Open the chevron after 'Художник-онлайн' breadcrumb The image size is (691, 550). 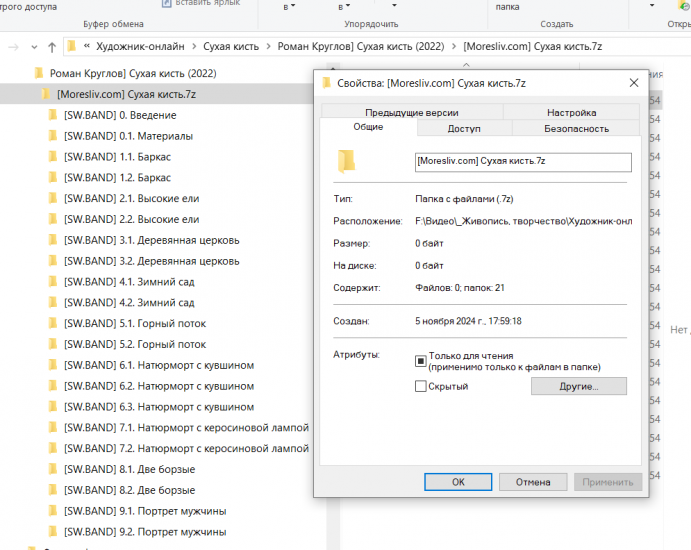coord(192,47)
